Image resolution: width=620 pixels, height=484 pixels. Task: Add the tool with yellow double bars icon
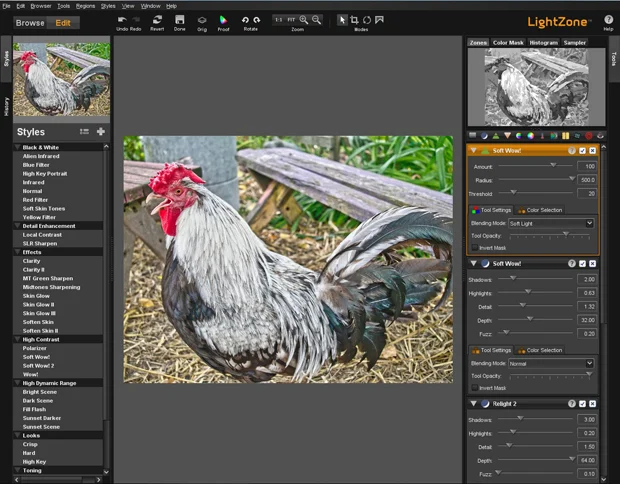[x=565, y=136]
